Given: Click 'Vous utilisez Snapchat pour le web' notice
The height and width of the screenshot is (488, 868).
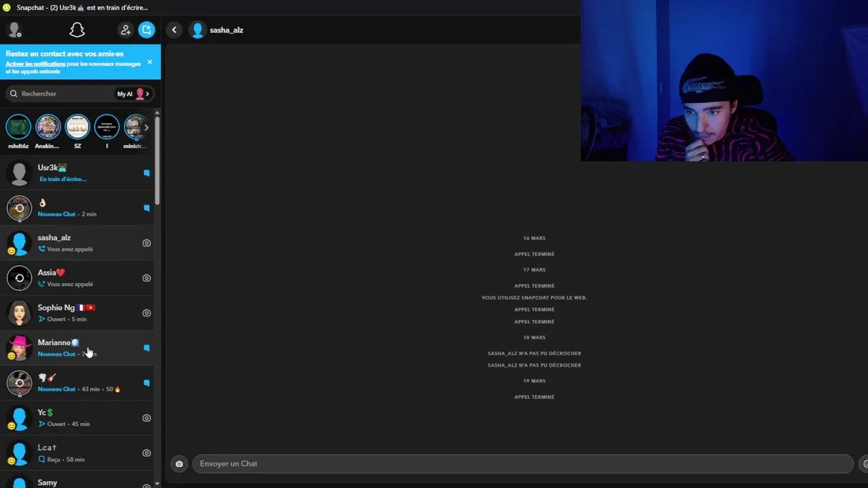Looking at the screenshot, I should point(534,298).
